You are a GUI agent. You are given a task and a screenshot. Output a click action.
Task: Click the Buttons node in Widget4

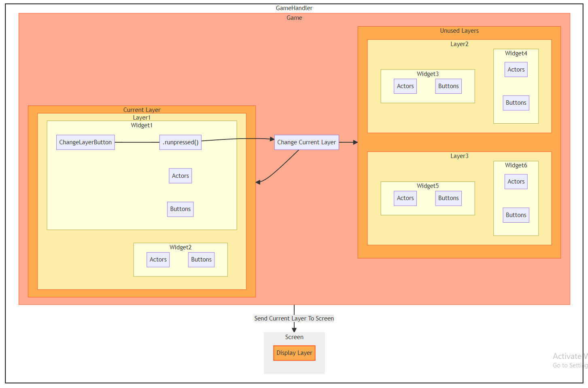point(516,103)
